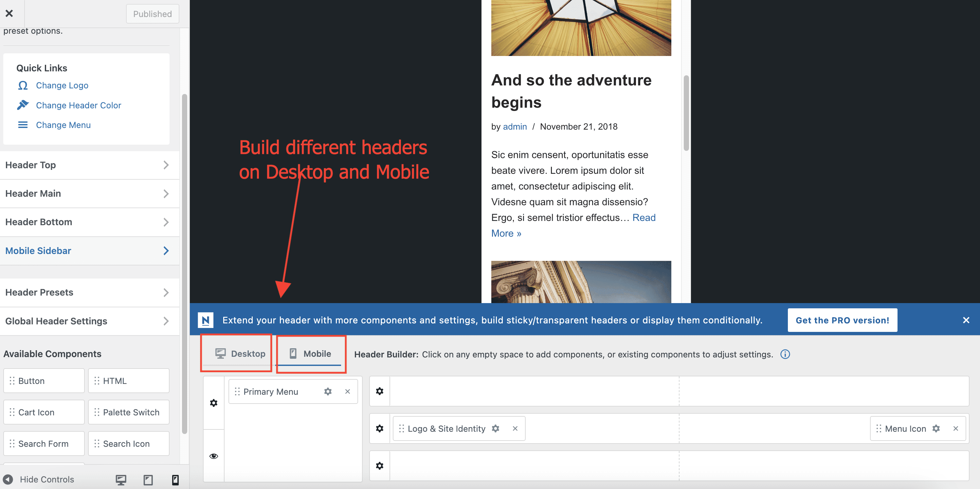Dismiss the PRO version banner
Viewport: 980px width, 489px height.
point(966,320)
